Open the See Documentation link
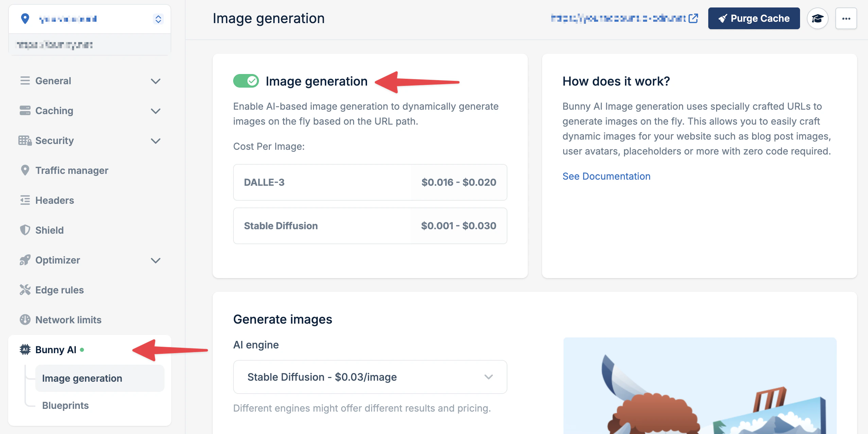Viewport: 868px width, 434px height. click(606, 176)
